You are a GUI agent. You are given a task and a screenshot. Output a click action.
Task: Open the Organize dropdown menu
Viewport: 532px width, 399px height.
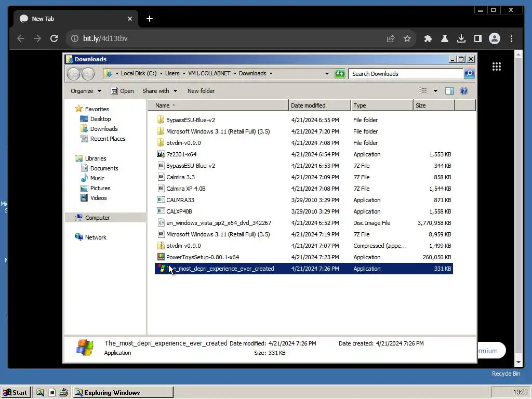tap(86, 91)
